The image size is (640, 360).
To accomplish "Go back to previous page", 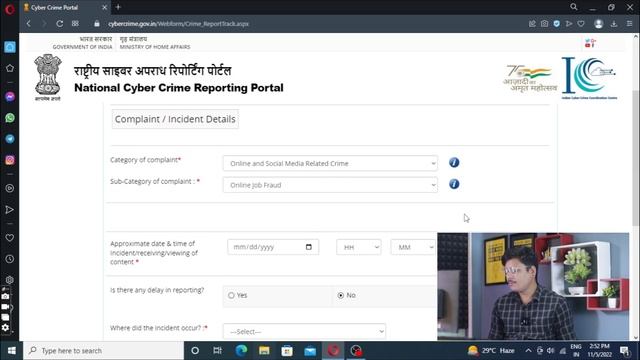I will click(29, 24).
